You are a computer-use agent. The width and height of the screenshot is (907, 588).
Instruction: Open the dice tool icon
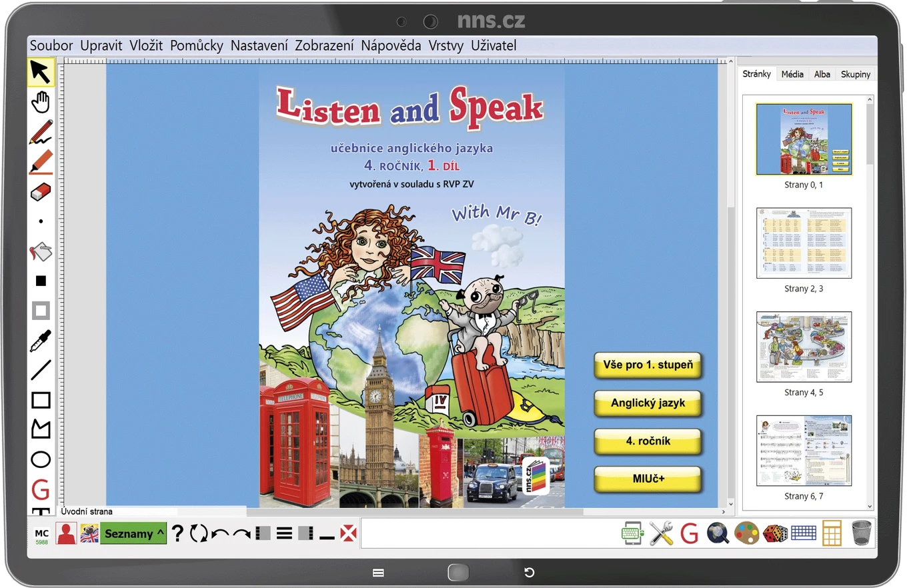point(776,533)
